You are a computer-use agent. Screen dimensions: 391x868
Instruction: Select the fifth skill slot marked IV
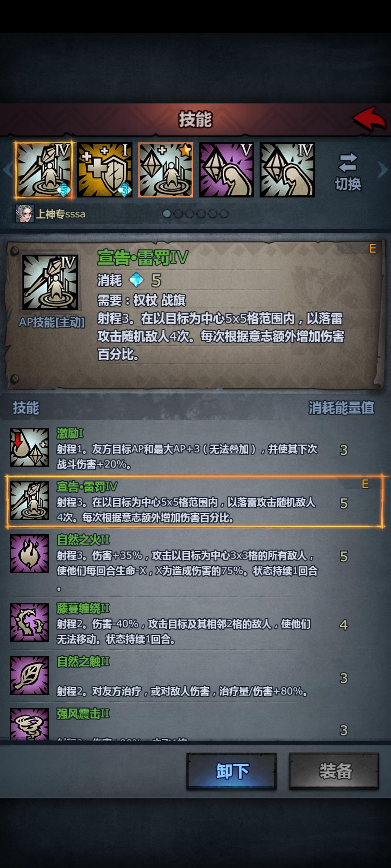pyautogui.click(x=287, y=170)
